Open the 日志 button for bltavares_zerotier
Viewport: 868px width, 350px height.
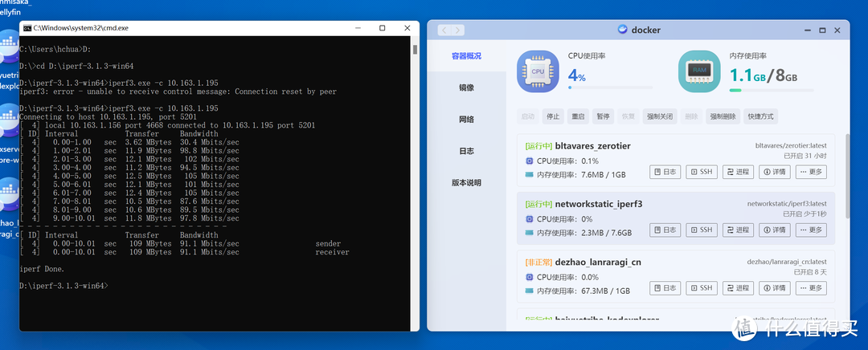point(665,172)
